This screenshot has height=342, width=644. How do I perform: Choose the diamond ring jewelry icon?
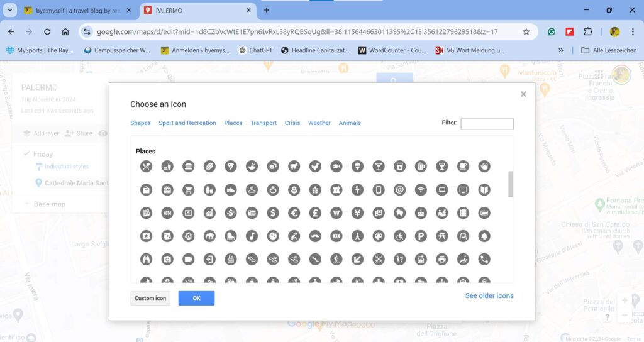click(273, 190)
